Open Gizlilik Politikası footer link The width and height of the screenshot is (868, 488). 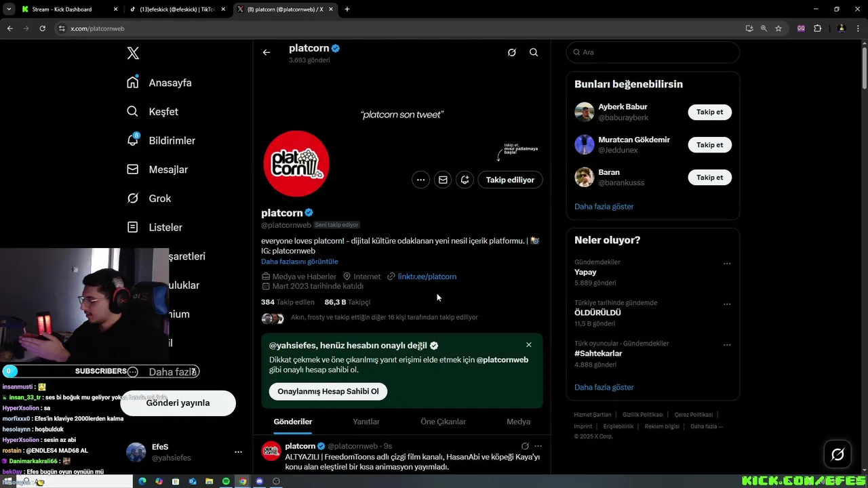(x=643, y=415)
